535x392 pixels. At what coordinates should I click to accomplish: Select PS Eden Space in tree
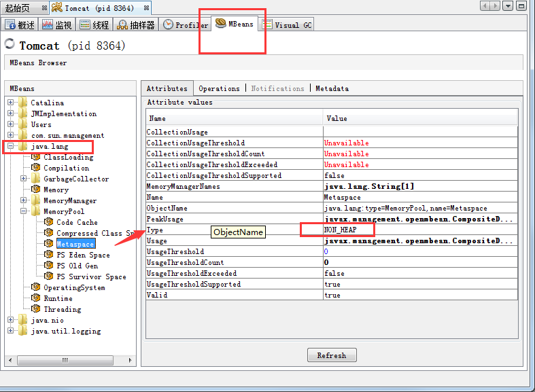pyautogui.click(x=83, y=255)
